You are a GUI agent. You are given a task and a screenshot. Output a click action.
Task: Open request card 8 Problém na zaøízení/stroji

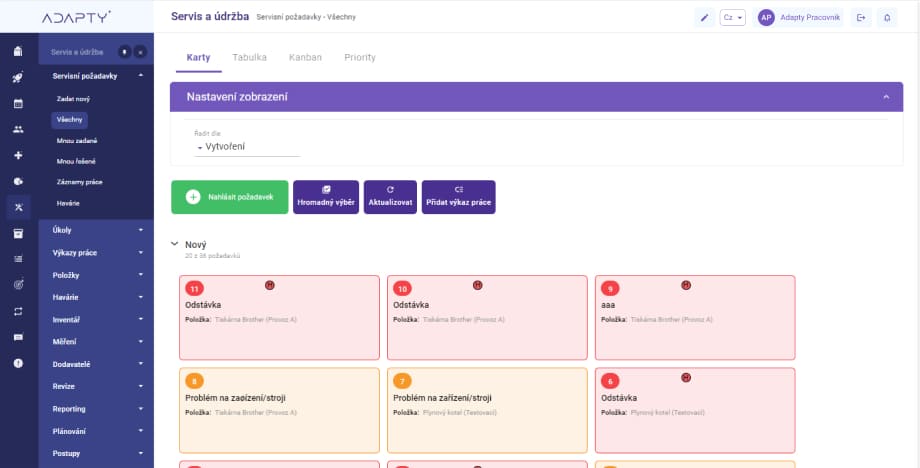[x=279, y=411]
